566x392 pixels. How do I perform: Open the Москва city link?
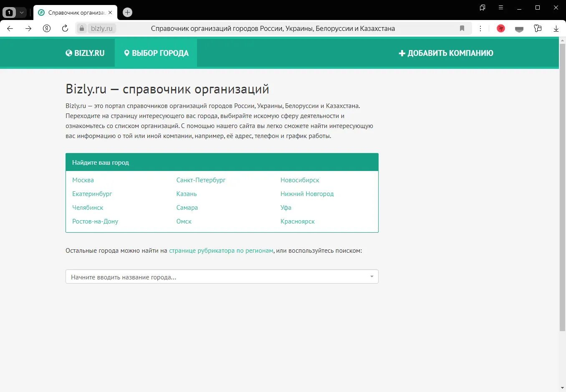[83, 180]
